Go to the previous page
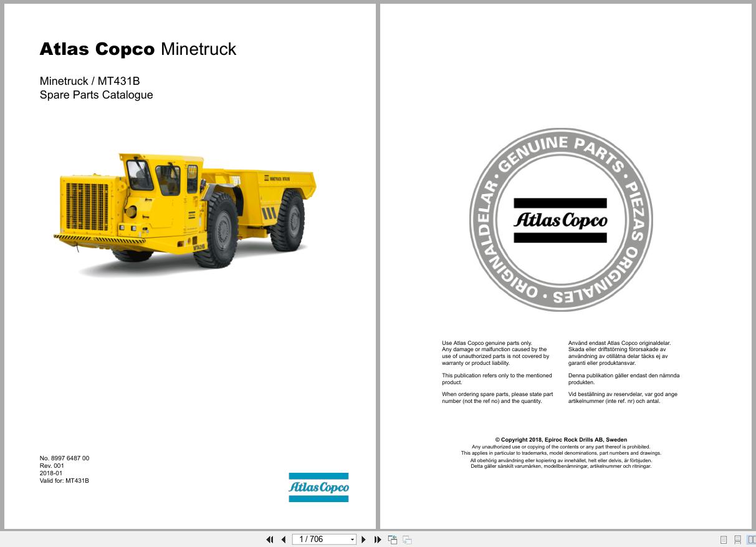The width and height of the screenshot is (756, 547). (284, 539)
